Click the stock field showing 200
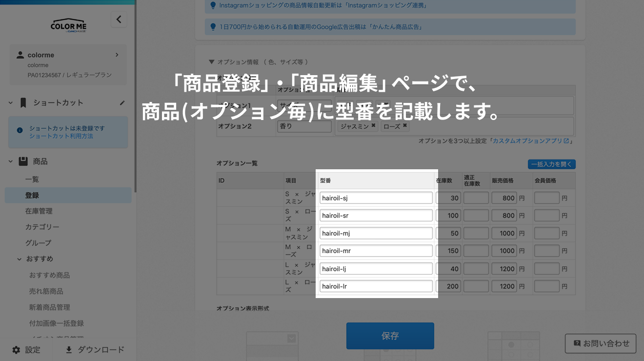This screenshot has height=361, width=644. pyautogui.click(x=448, y=286)
